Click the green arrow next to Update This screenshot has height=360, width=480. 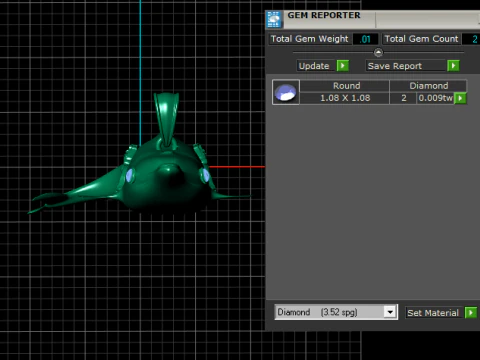point(343,66)
